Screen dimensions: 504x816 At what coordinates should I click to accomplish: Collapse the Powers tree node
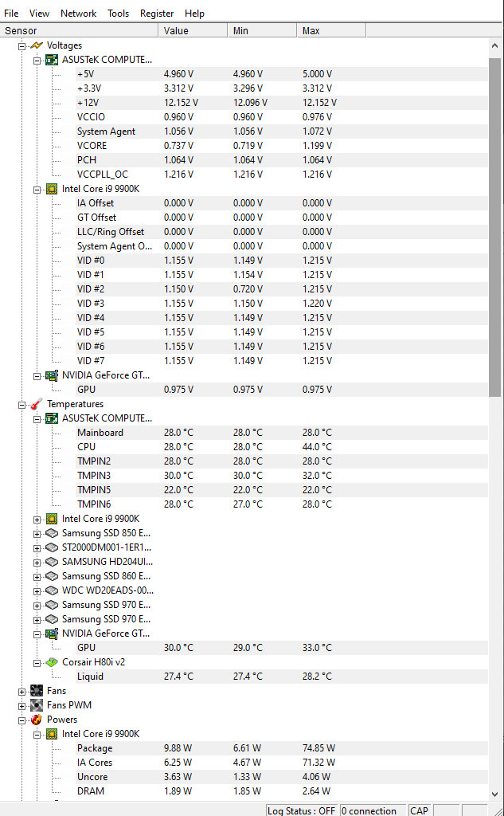click(x=21, y=720)
